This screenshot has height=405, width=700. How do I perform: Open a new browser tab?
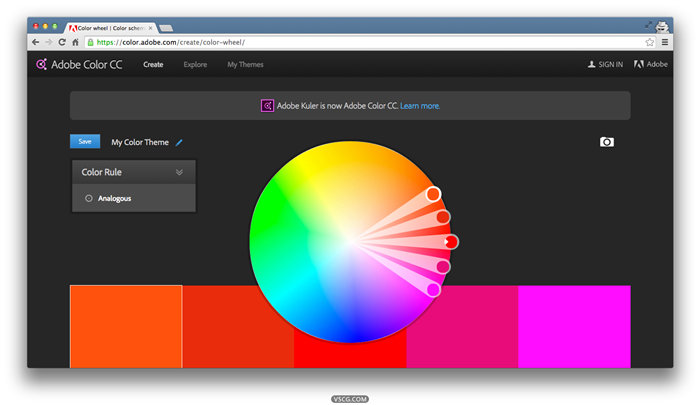(166, 28)
